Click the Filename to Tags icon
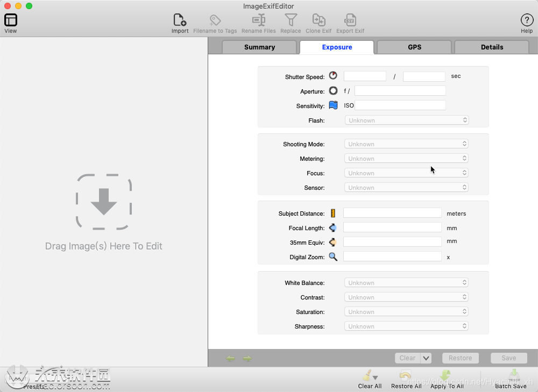The height and width of the screenshot is (392, 538). tap(215, 20)
